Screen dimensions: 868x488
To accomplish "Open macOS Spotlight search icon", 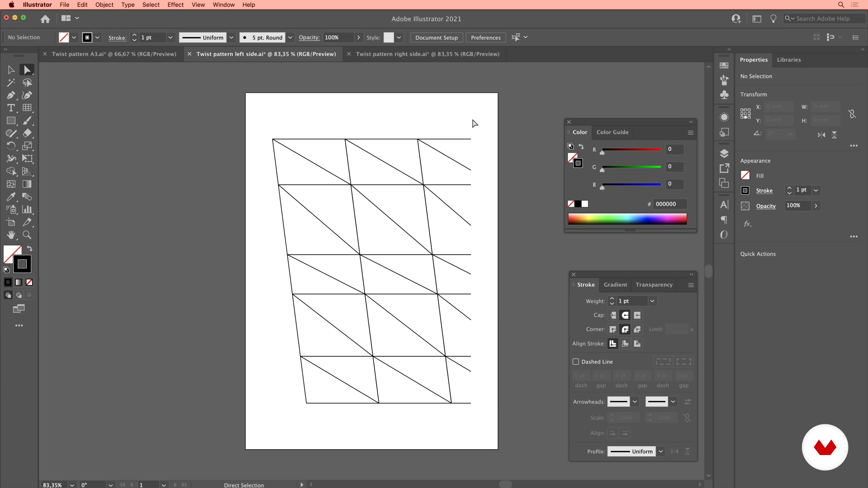I will [x=841, y=5].
